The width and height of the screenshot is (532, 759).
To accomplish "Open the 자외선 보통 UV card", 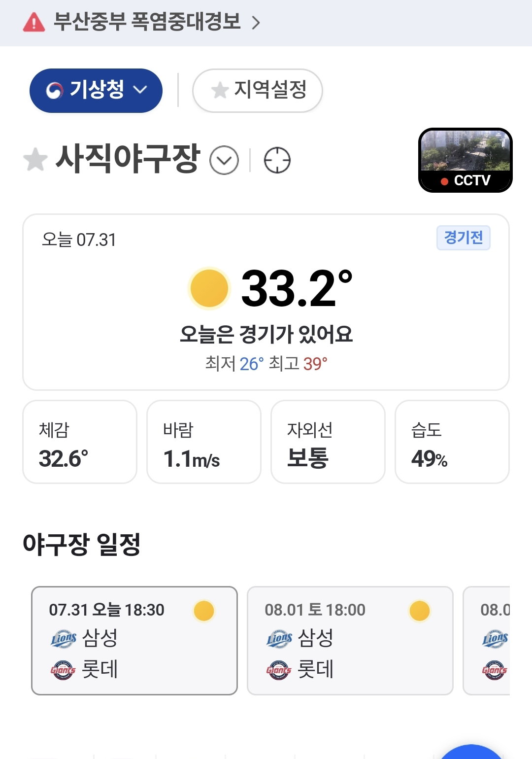I will pyautogui.click(x=328, y=442).
